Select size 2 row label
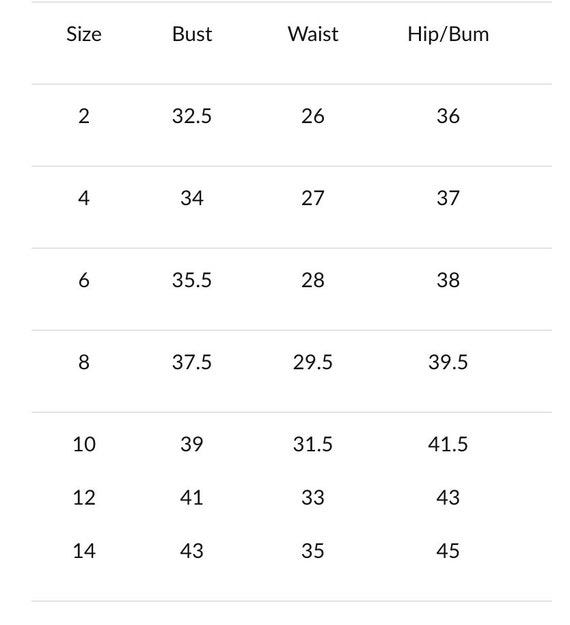 tap(84, 116)
